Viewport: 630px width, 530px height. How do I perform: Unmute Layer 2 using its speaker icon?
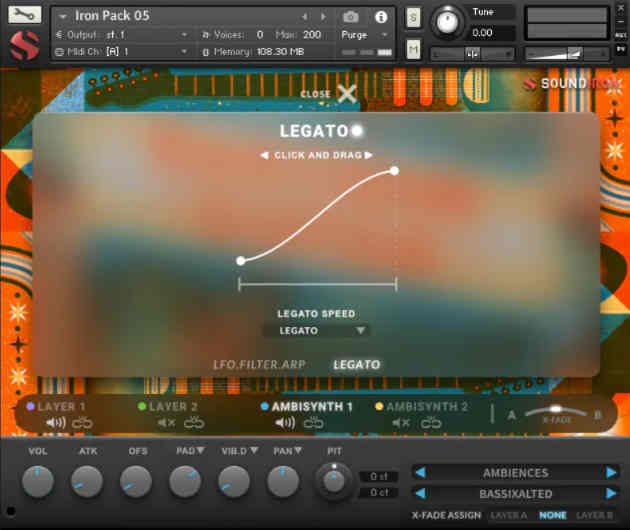(x=166, y=423)
